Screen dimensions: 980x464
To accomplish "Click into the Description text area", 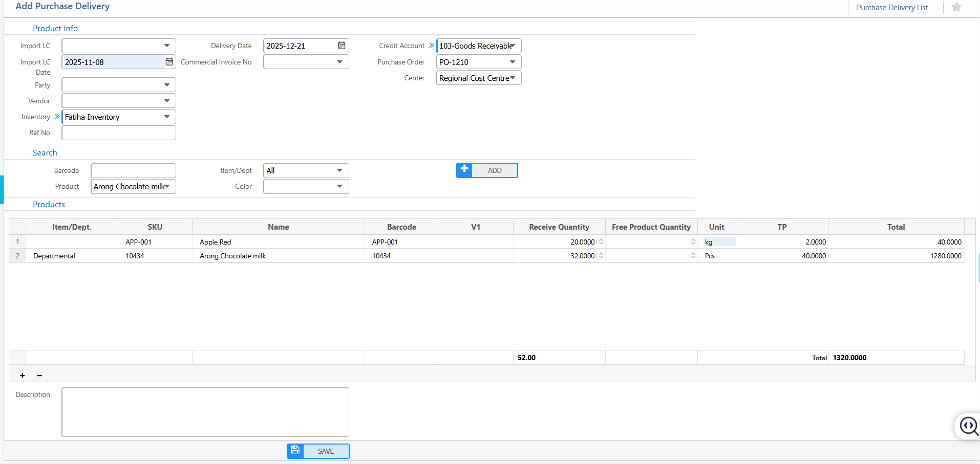I will click(205, 412).
